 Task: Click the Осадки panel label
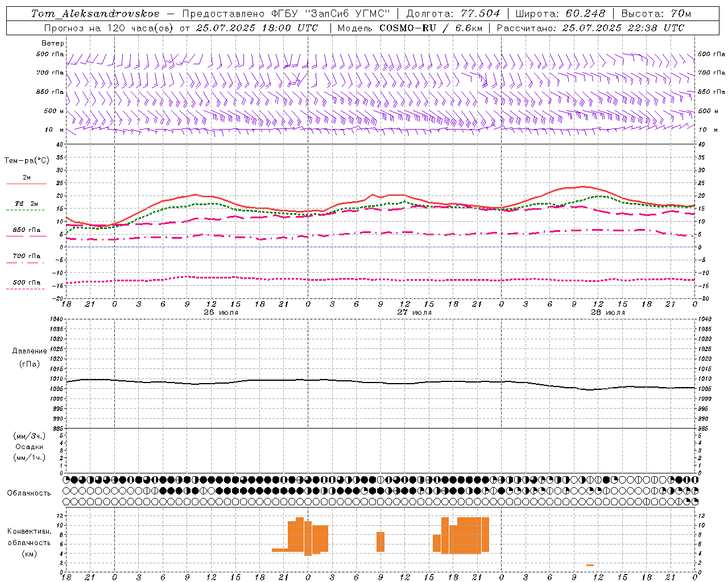click(x=29, y=447)
